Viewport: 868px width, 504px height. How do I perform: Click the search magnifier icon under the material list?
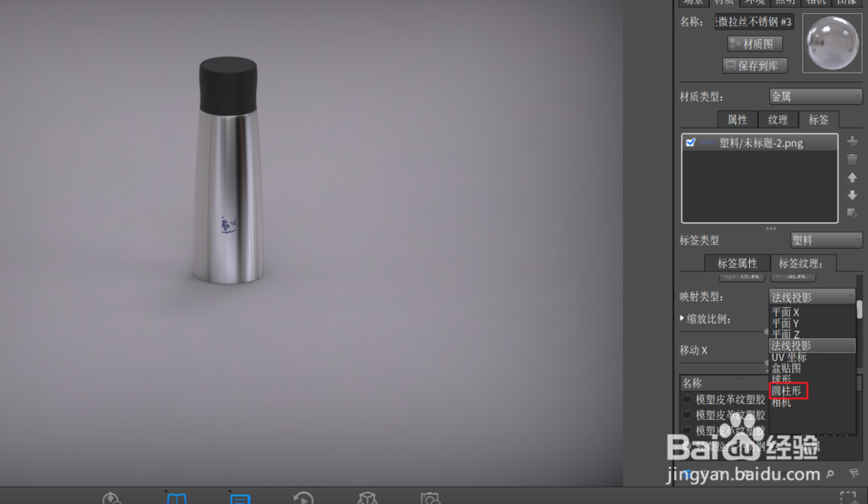coord(831,474)
